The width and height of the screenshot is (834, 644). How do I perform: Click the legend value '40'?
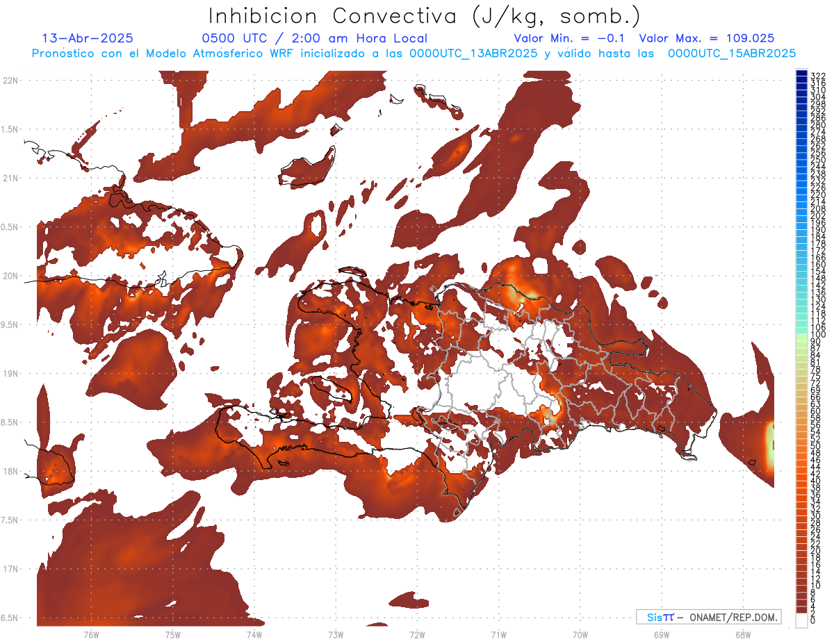(x=816, y=481)
